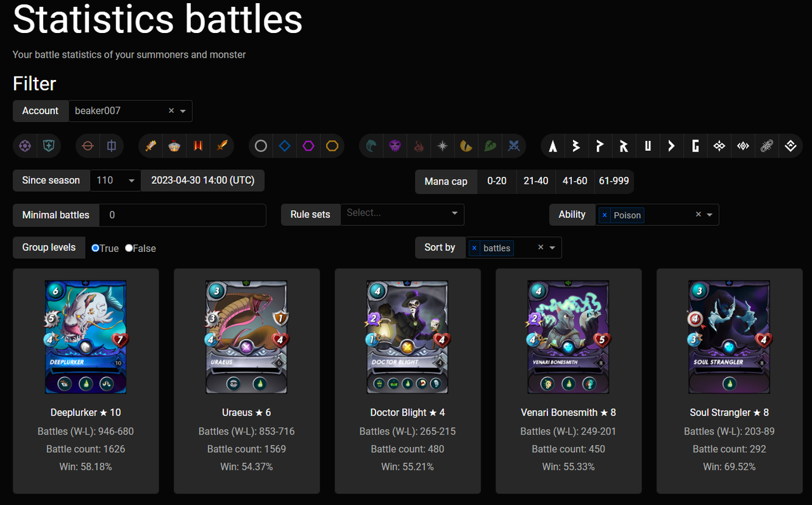Filter by the purple skull death element
The image size is (812, 505).
coord(395,146)
